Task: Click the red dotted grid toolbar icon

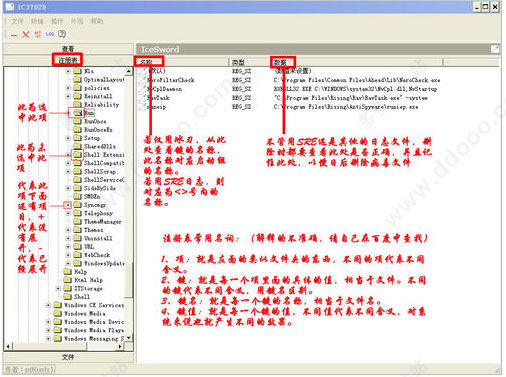Action: [x=38, y=34]
